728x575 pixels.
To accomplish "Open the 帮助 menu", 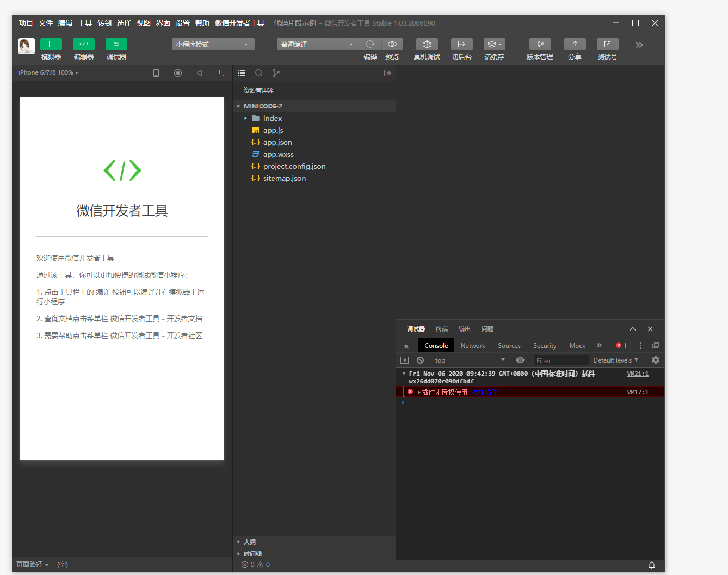I will [202, 23].
